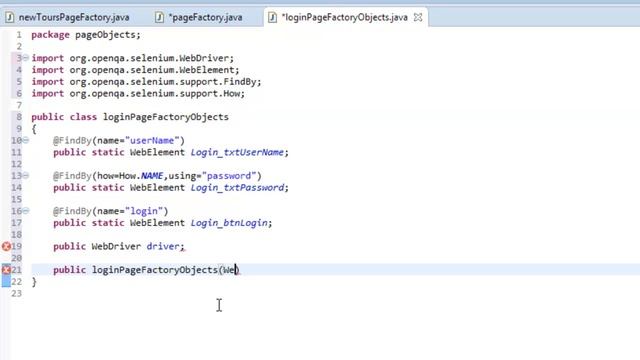The height and width of the screenshot is (360, 640).
Task: Click the driver variable on line 19
Action: click(x=163, y=247)
